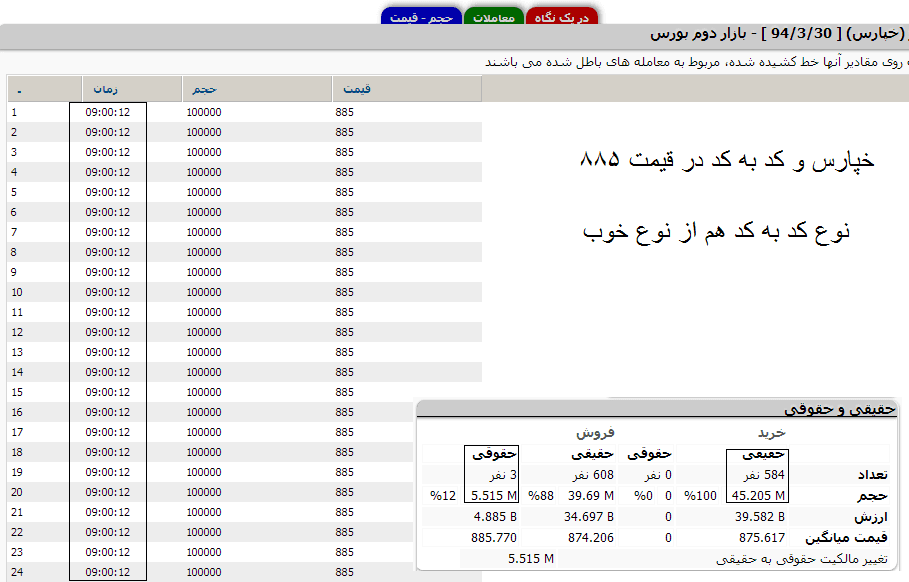Open the red 'در یک نگاه' tab
This screenshot has width=909, height=582.
click(561, 17)
